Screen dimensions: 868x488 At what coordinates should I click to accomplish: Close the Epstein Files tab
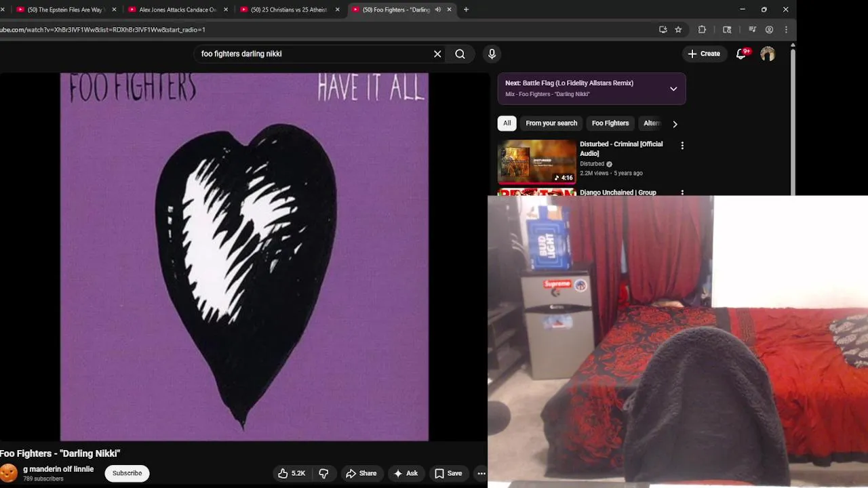pyautogui.click(x=114, y=9)
